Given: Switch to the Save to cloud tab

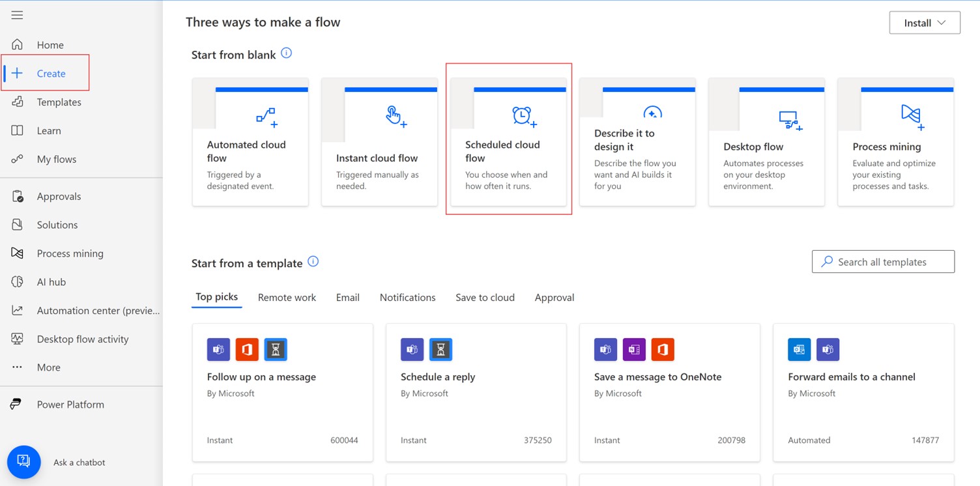Looking at the screenshot, I should (x=485, y=298).
